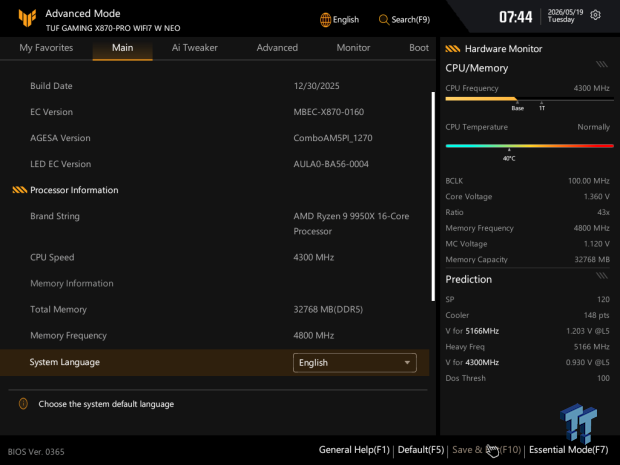Click the Heavy Freq 5166 MHz value
The width and height of the screenshot is (620, 465).
tap(591, 347)
